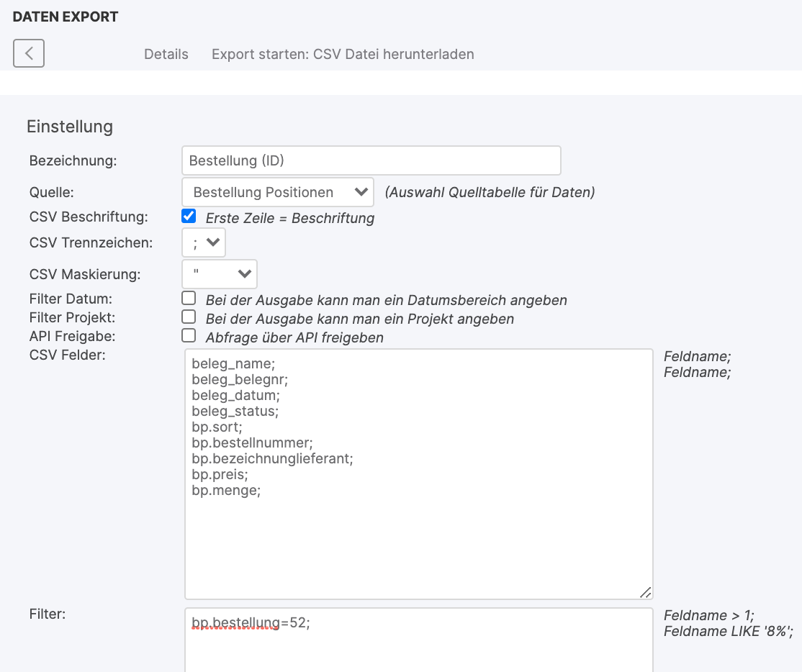
Task: Click the underlined bp.bestellung word in Filter
Action: 235,623
